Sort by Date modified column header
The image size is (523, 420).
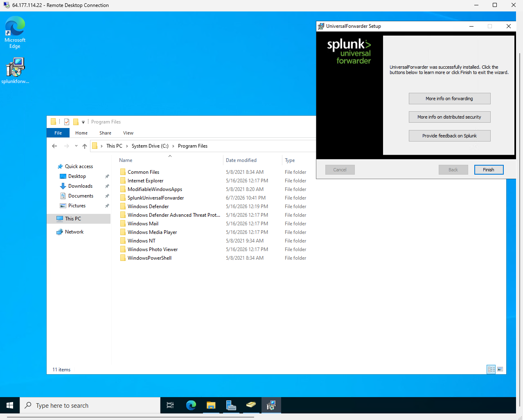point(241,160)
